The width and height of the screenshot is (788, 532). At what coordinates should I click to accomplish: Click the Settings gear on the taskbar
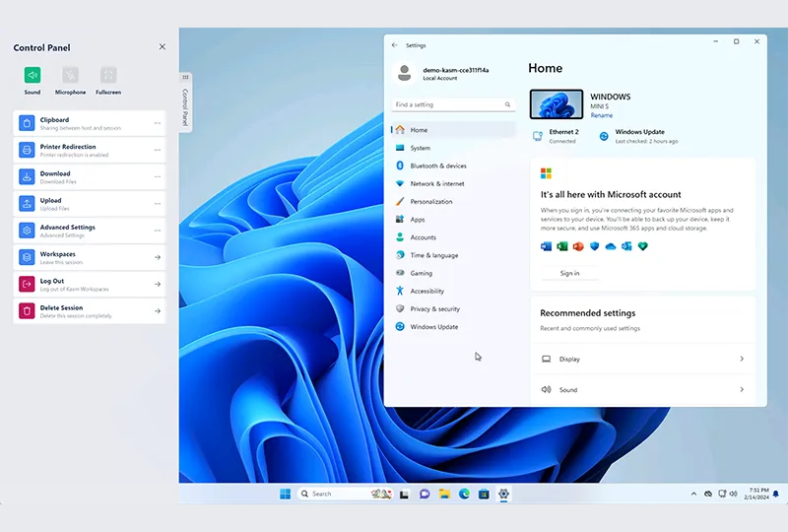tap(503, 494)
